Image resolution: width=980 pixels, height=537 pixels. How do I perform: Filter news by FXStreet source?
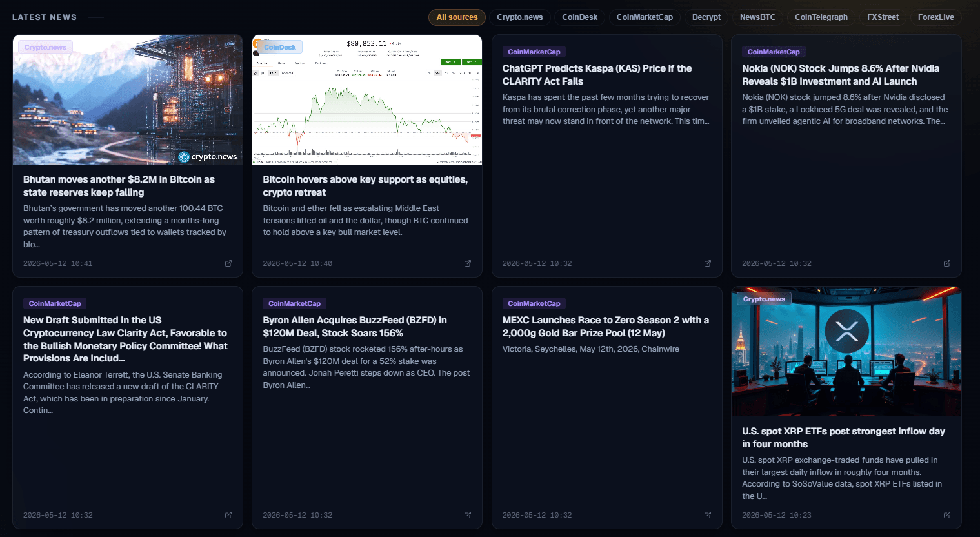pyautogui.click(x=883, y=17)
